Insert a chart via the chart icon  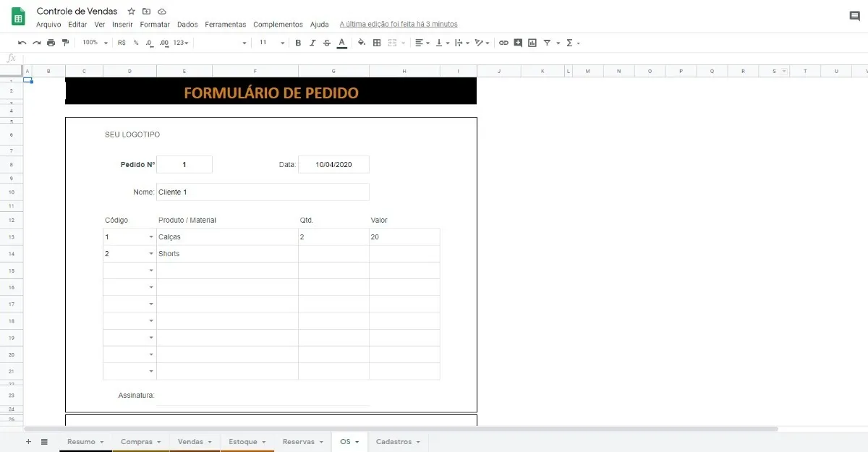[532, 43]
